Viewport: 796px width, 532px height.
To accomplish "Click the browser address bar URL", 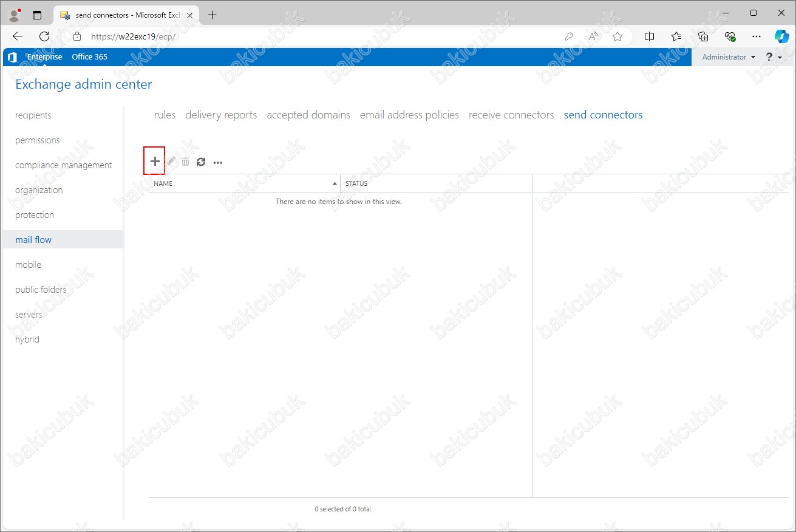I will point(133,36).
